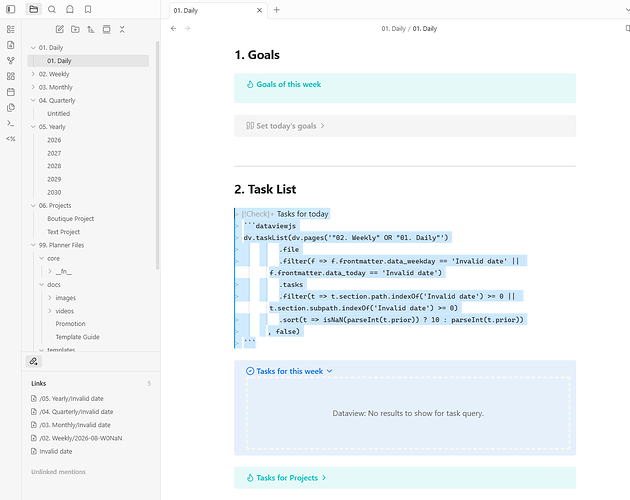Viewport: 630px width, 500px height.
Task: Collapse the 06. Projects folder
Action: (x=33, y=206)
